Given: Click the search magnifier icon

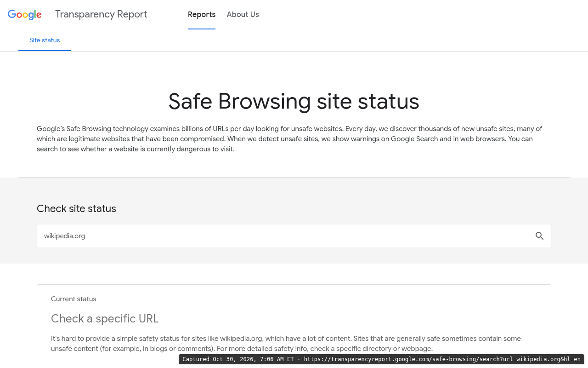Looking at the screenshot, I should (539, 236).
